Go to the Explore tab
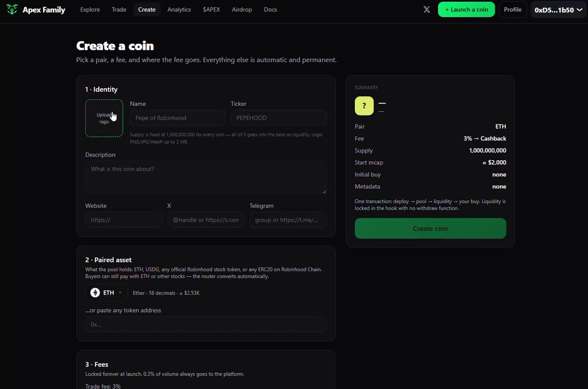The image size is (588, 389). pyautogui.click(x=90, y=9)
